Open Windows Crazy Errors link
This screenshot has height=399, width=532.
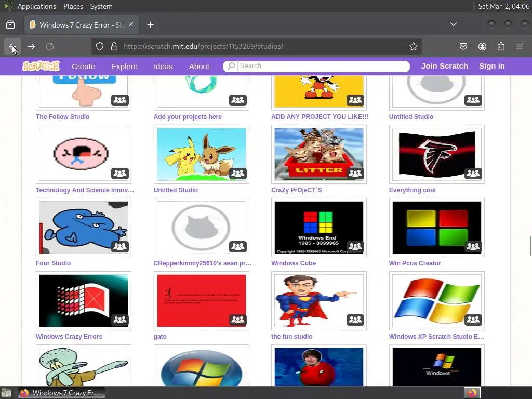click(x=69, y=337)
